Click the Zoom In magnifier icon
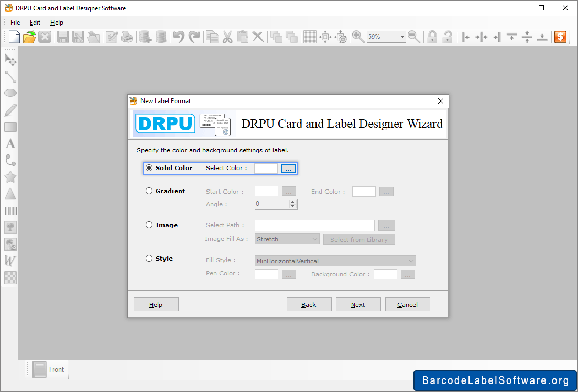The image size is (578, 392). pos(358,37)
